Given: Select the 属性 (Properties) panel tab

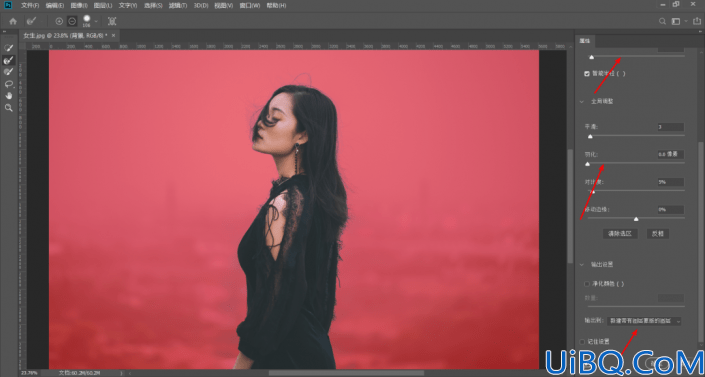Looking at the screenshot, I should point(585,40).
